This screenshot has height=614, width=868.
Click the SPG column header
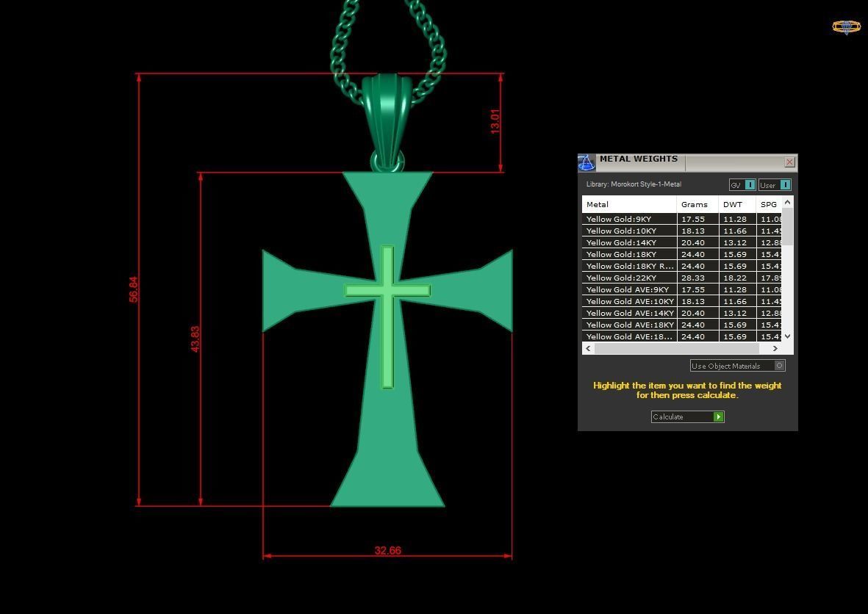coord(769,204)
